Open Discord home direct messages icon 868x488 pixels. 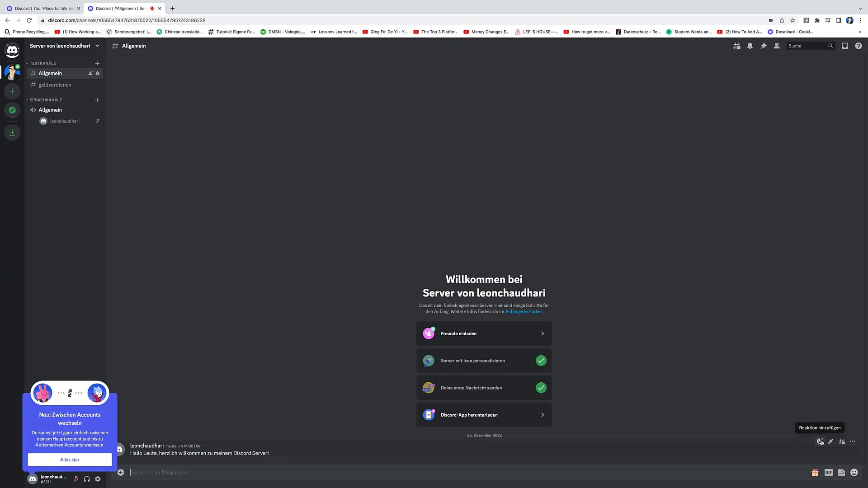12,50
